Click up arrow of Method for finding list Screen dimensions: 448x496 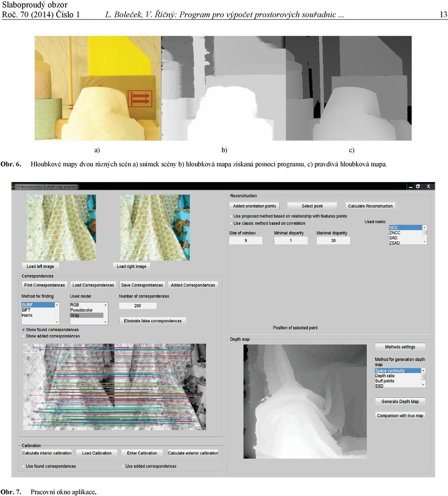[57, 305]
